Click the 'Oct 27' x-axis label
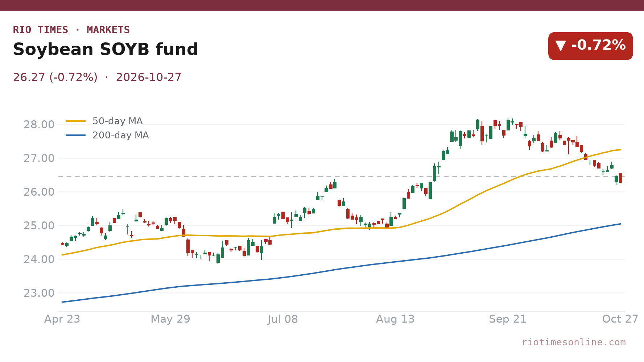644x362 pixels. pos(620,319)
